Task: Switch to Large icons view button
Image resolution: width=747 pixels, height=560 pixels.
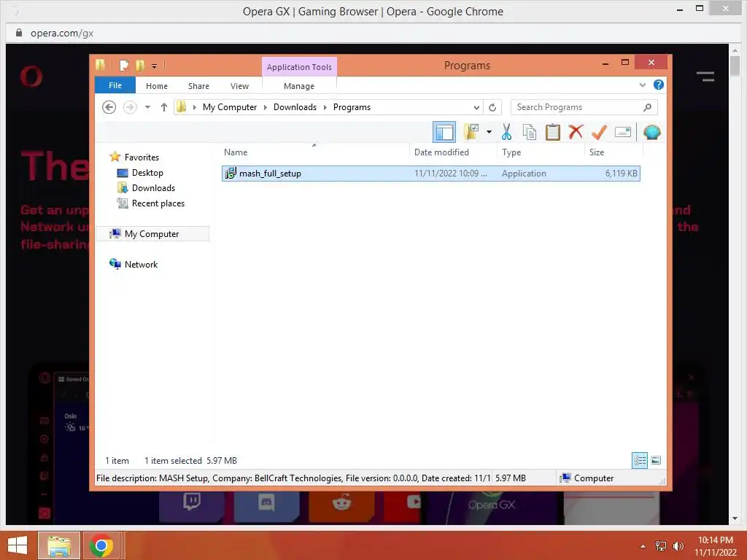Action: coord(656,460)
